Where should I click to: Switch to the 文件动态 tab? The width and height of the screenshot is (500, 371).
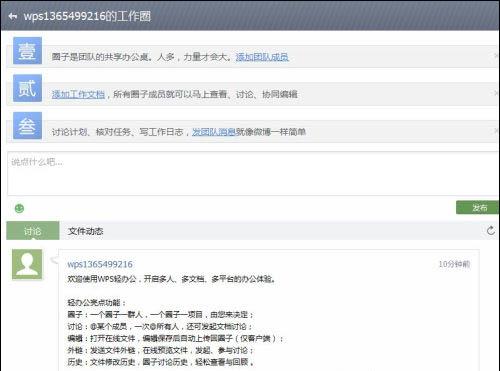(x=86, y=231)
